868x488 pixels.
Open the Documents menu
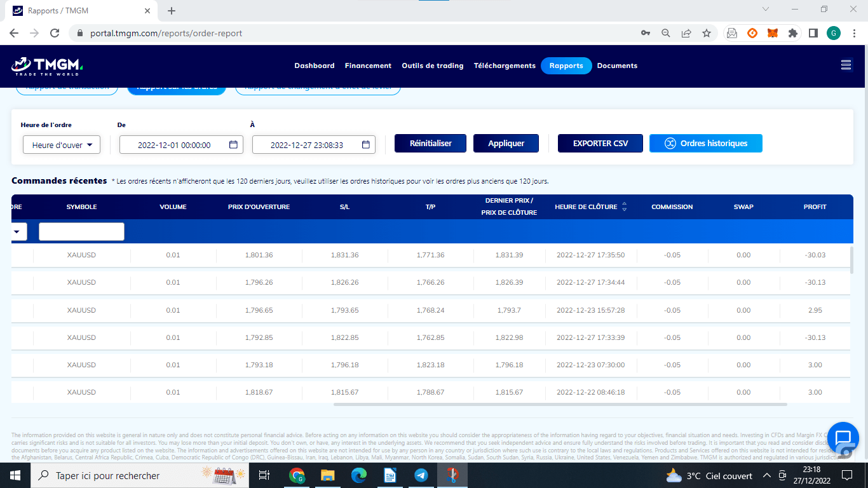(x=617, y=65)
